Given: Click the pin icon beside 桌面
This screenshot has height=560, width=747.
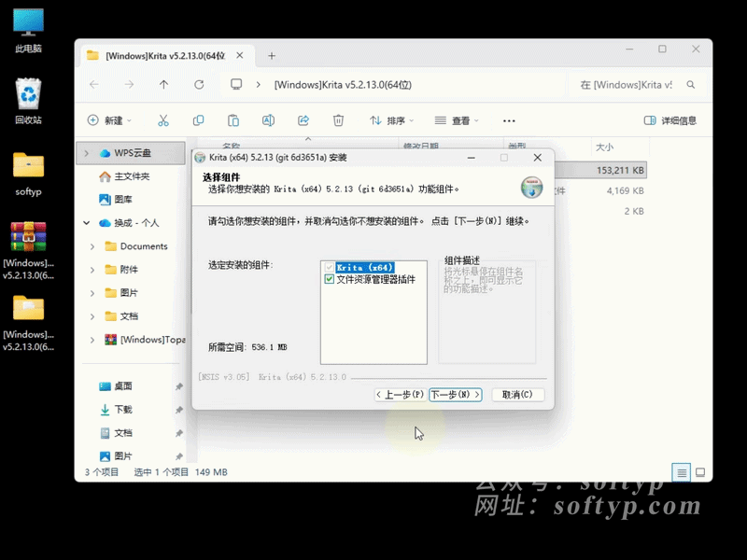Looking at the screenshot, I should (179, 386).
